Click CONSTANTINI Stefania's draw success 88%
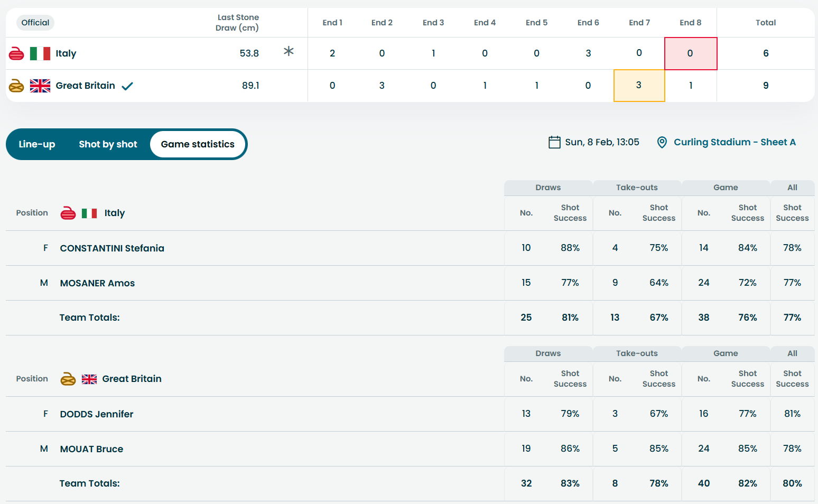This screenshot has width=818, height=504. (570, 248)
